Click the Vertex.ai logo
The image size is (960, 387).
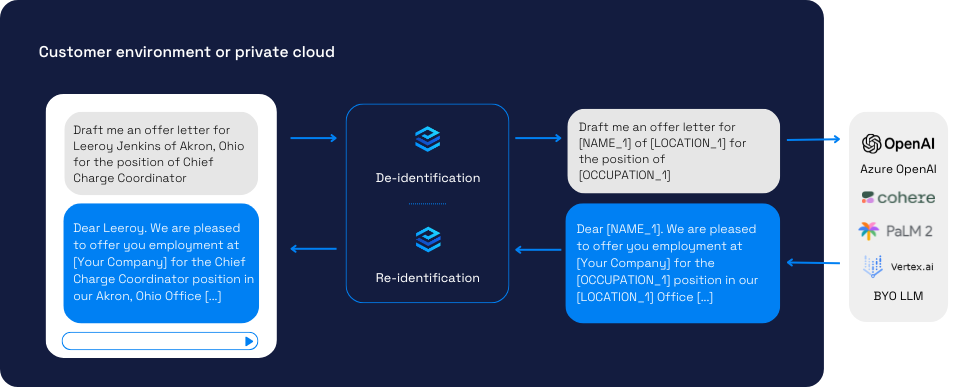(x=898, y=266)
